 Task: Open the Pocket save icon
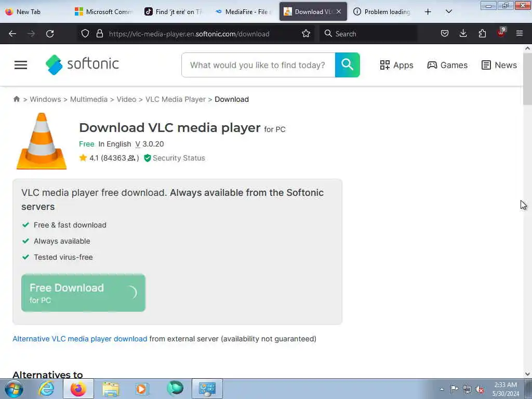(445, 33)
